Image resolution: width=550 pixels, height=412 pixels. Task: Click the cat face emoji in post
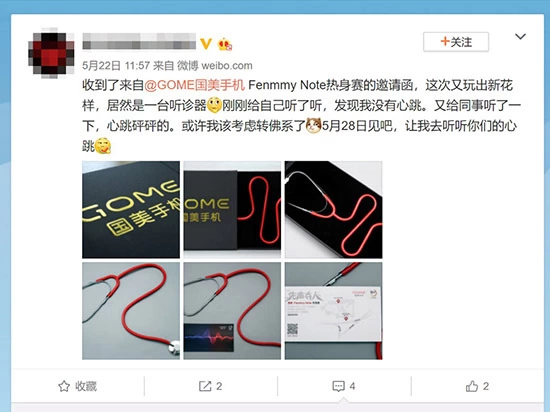[313, 125]
